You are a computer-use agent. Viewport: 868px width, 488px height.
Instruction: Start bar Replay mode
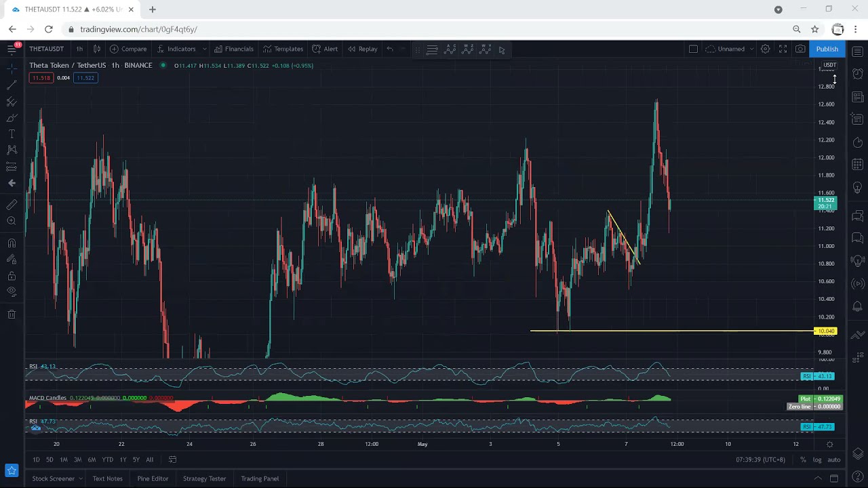tap(363, 49)
